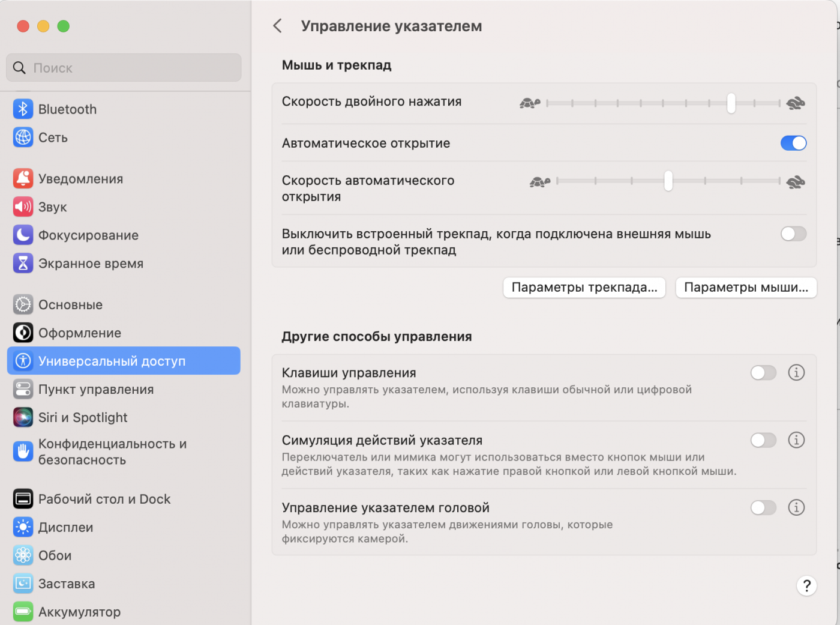Open Экранное время hourglass icon
The image size is (840, 625).
pyautogui.click(x=23, y=264)
